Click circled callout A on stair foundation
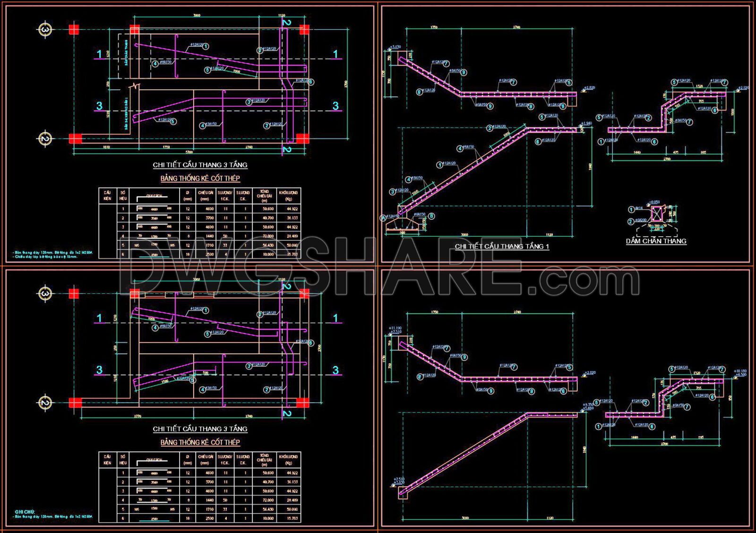 pyautogui.click(x=383, y=217)
